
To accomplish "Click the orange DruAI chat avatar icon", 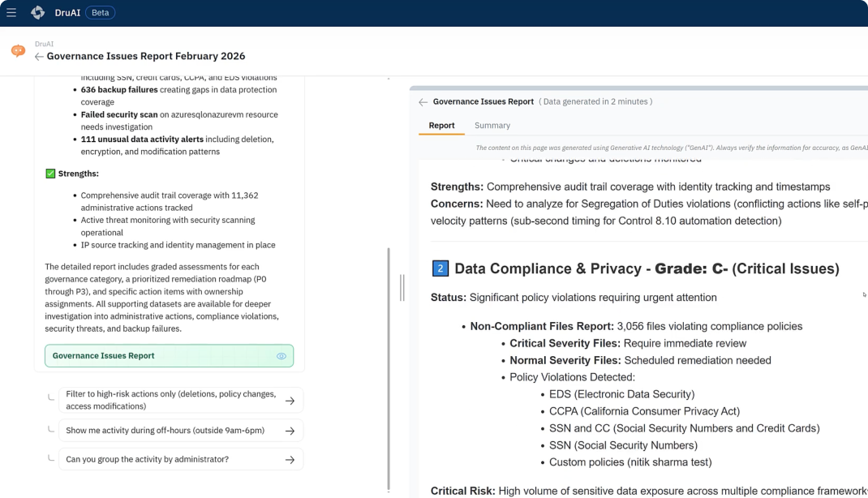I will pyautogui.click(x=18, y=51).
